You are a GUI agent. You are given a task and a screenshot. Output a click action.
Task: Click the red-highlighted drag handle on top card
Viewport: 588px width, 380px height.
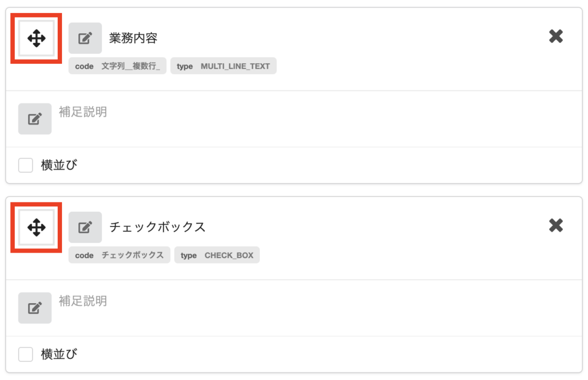[35, 38]
